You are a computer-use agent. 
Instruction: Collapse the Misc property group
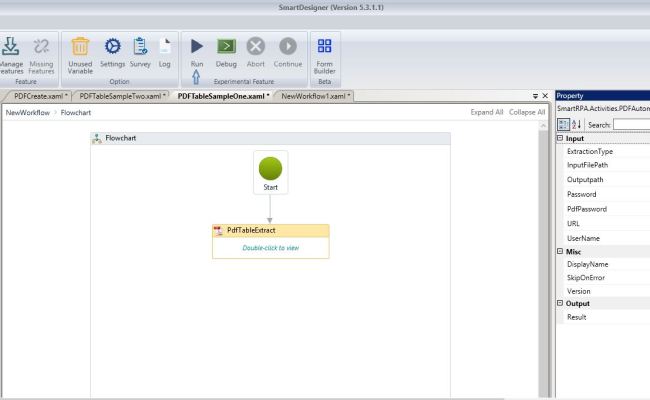pos(560,251)
